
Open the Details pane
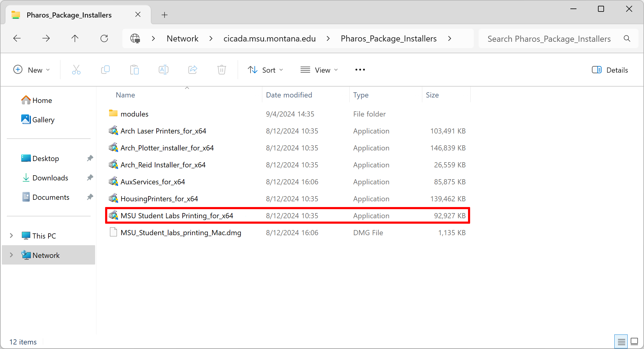(x=610, y=70)
